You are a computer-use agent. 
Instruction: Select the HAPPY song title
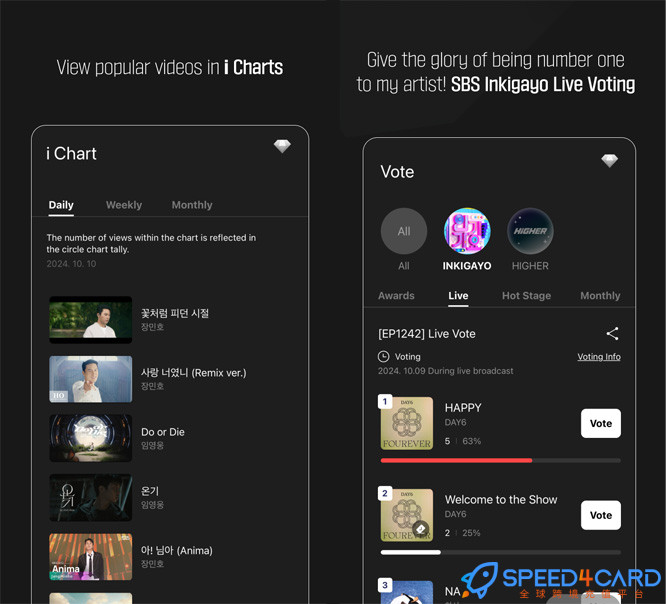click(x=463, y=408)
